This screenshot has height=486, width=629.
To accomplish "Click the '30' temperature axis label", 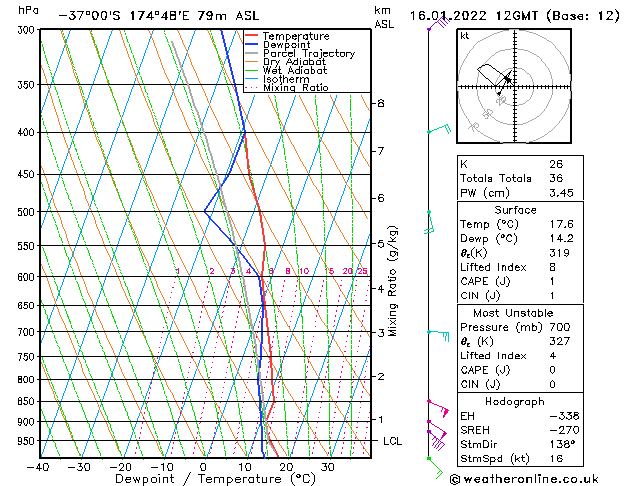I will click(x=327, y=468).
